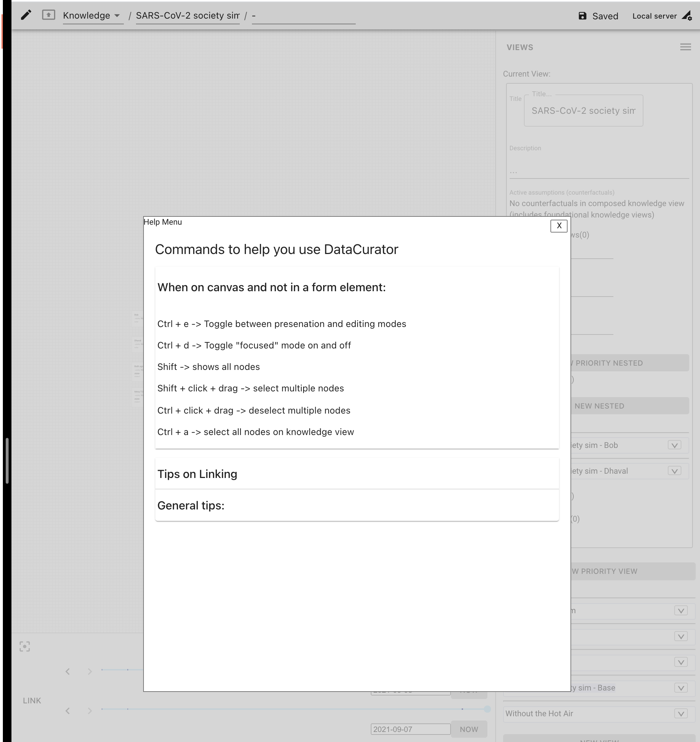Toggle editing mode with the pencil icon
Screen dimensions: 700x742
pyautogui.click(x=26, y=15)
